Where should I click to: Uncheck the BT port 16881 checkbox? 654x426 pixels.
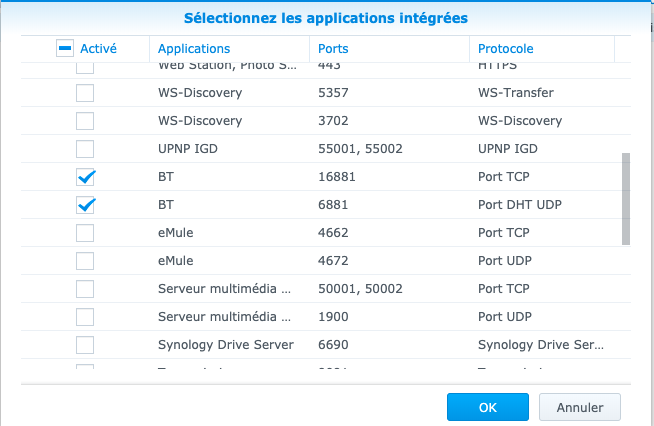click(86, 177)
